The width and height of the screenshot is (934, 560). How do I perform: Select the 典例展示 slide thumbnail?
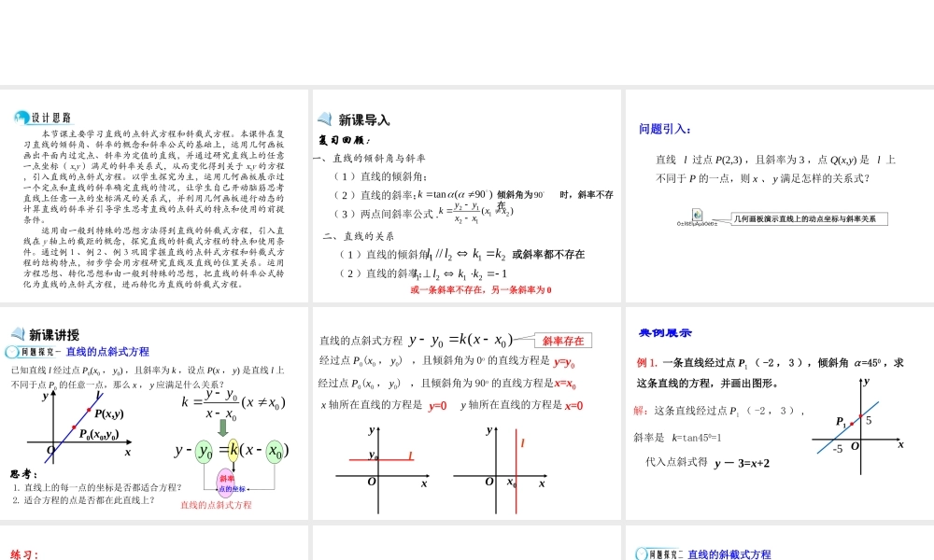[x=780, y=413]
